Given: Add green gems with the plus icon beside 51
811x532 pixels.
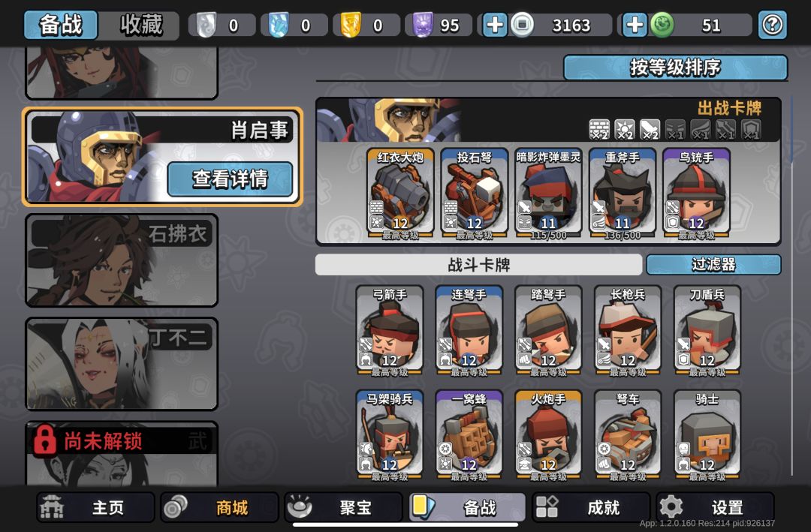Looking at the screenshot, I should click(634, 25).
